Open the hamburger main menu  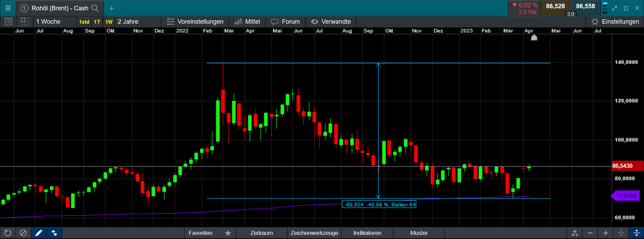click(x=8, y=8)
